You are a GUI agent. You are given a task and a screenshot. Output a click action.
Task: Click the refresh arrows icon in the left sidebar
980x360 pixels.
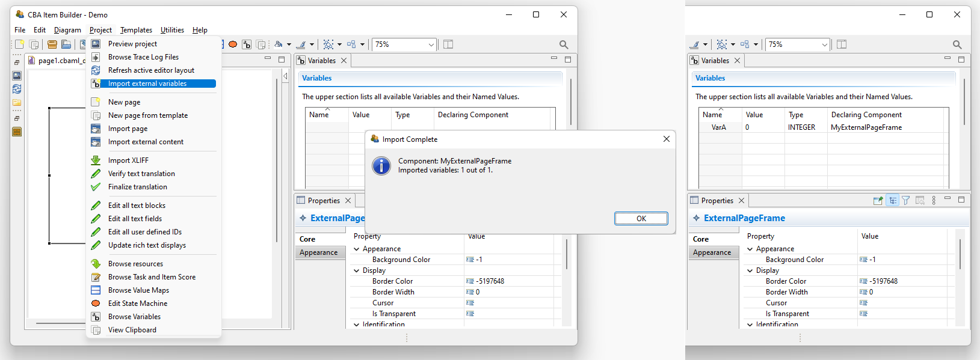click(x=17, y=89)
